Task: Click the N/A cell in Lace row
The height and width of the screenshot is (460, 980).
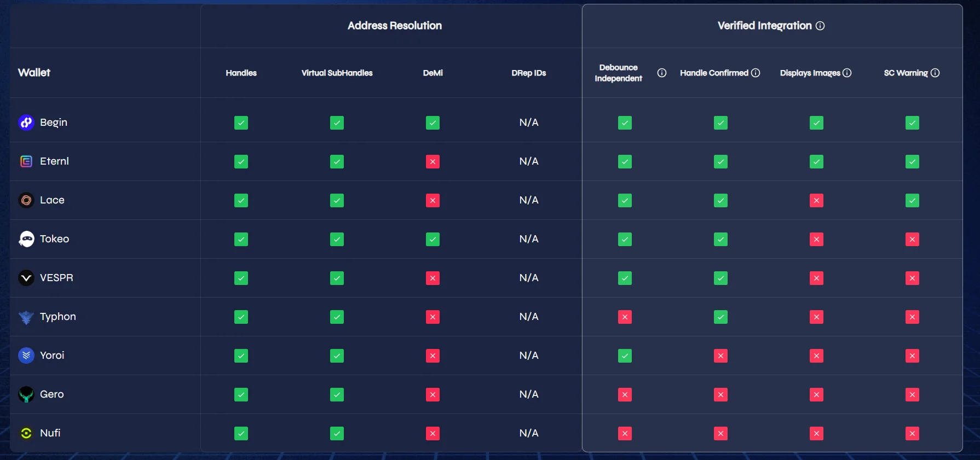Action: tap(528, 200)
